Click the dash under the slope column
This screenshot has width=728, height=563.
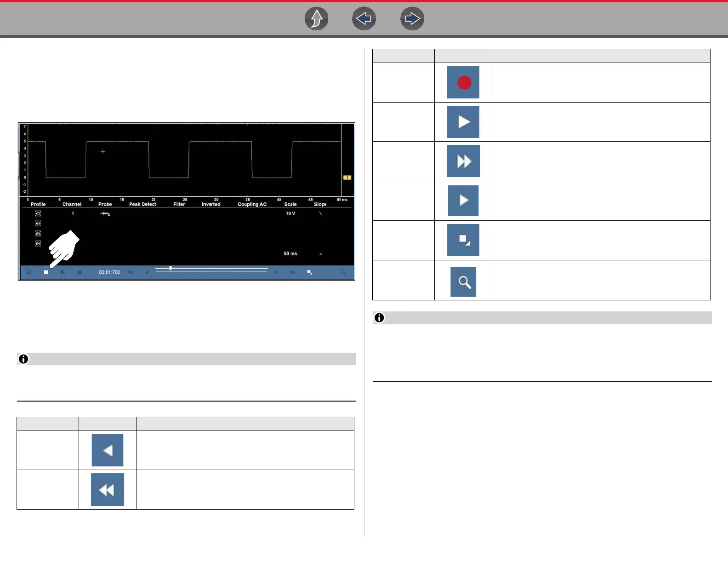[320, 254]
